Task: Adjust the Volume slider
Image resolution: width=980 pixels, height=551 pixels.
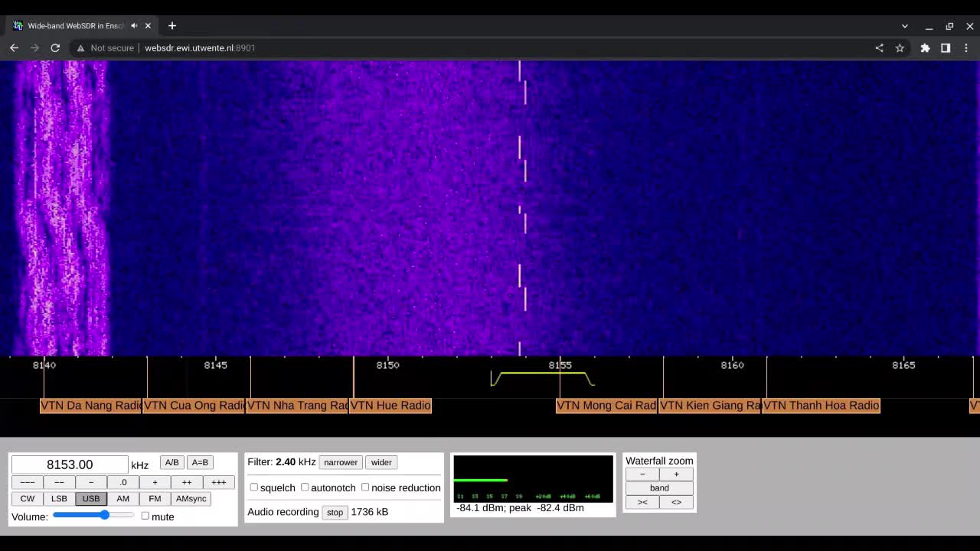Action: pos(93,515)
